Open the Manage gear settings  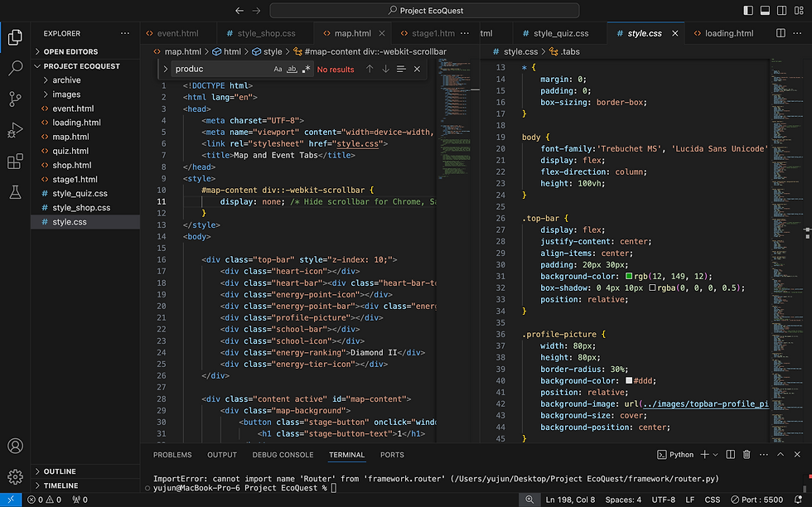tap(15, 476)
